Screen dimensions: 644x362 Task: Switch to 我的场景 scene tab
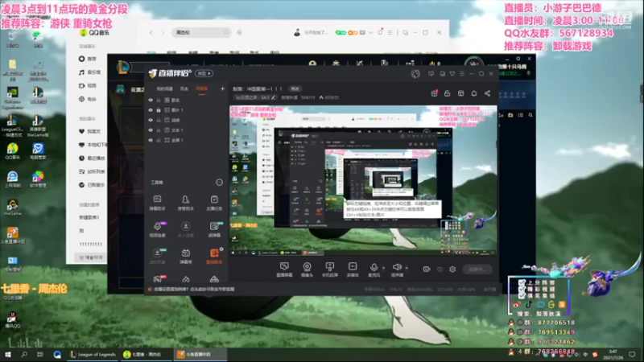(164, 88)
